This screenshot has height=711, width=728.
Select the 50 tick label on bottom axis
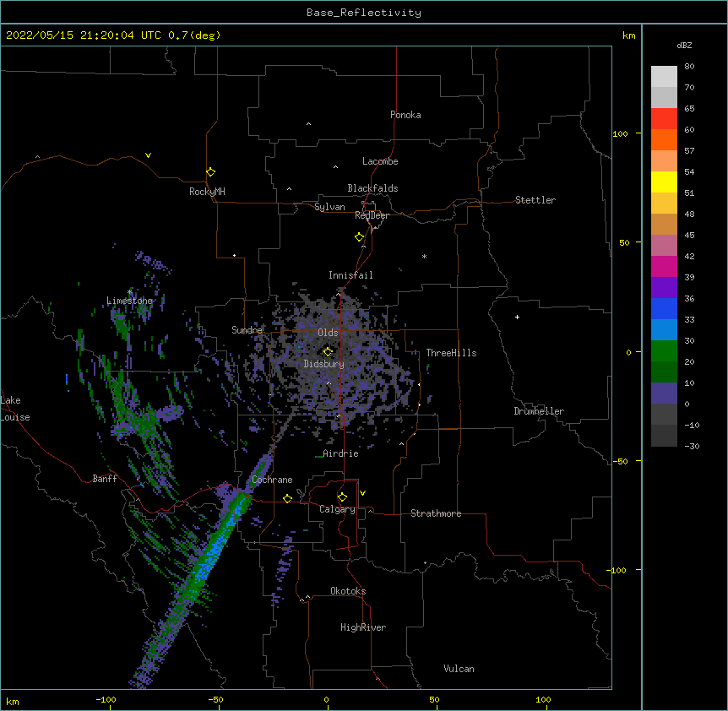[434, 700]
